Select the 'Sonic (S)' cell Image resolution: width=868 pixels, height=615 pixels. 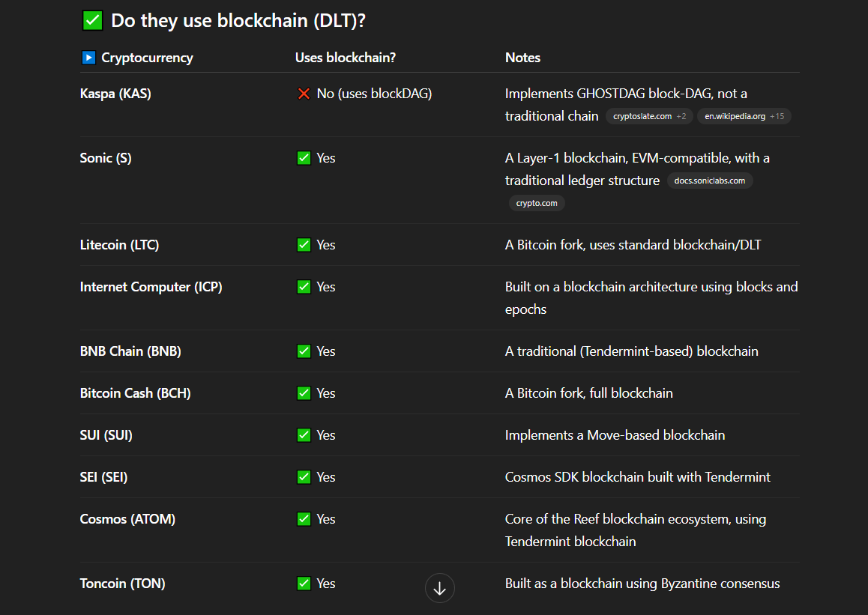point(106,158)
